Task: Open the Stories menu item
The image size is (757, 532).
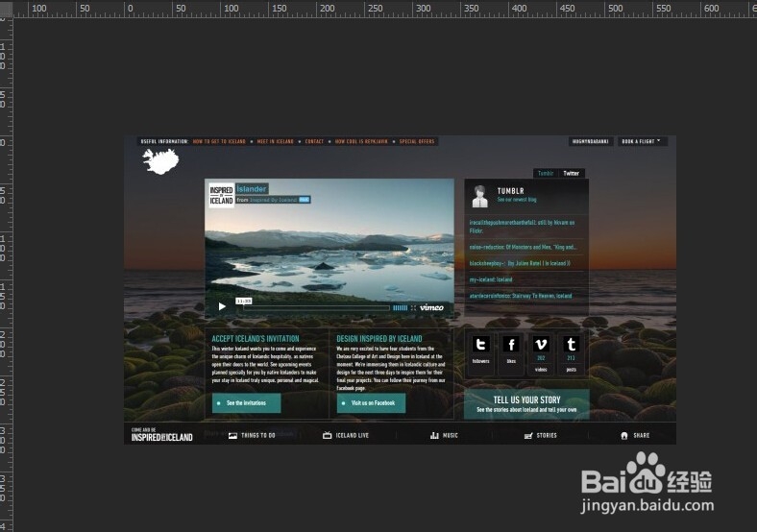Action: pyautogui.click(x=540, y=435)
